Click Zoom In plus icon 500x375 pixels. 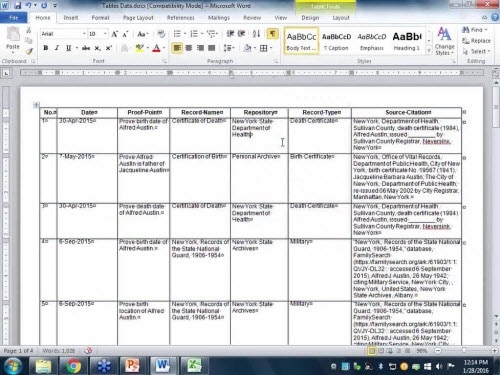[x=494, y=351]
